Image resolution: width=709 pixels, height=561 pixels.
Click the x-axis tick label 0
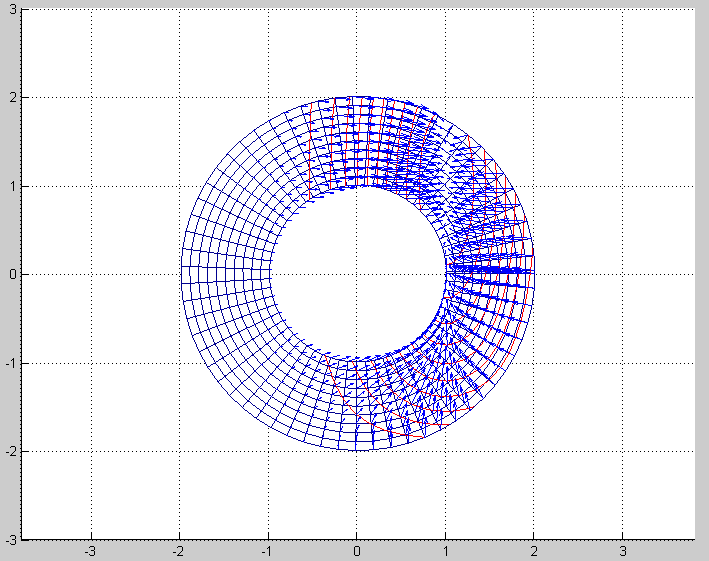[357, 551]
